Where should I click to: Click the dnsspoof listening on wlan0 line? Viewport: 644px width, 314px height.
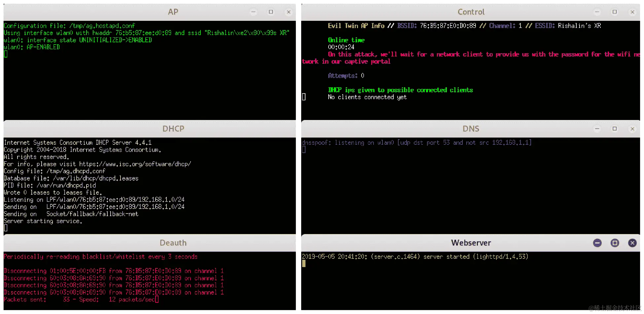click(x=417, y=143)
